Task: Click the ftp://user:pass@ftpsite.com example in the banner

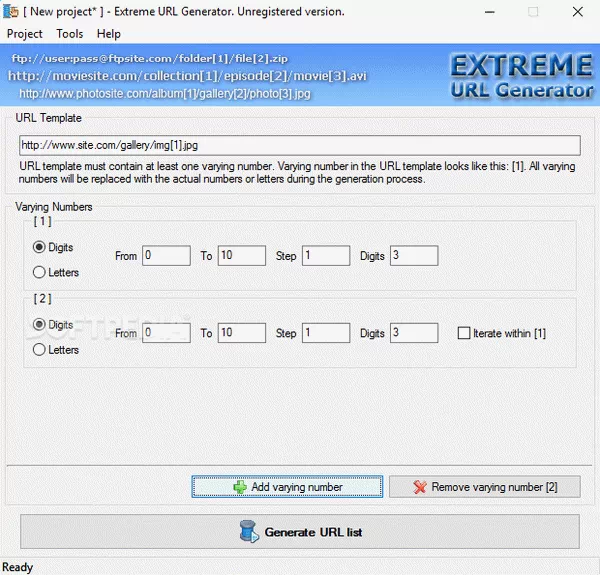Action: 150,59
